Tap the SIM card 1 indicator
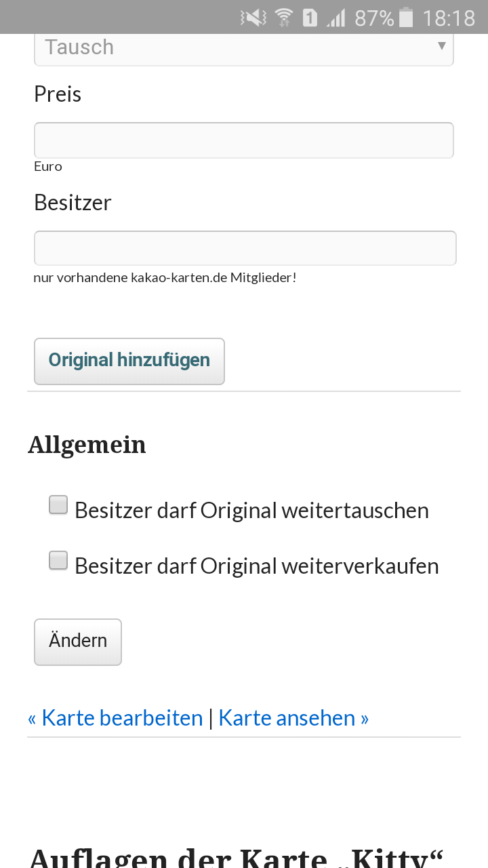The height and width of the screenshot is (868, 488). pyautogui.click(x=310, y=18)
